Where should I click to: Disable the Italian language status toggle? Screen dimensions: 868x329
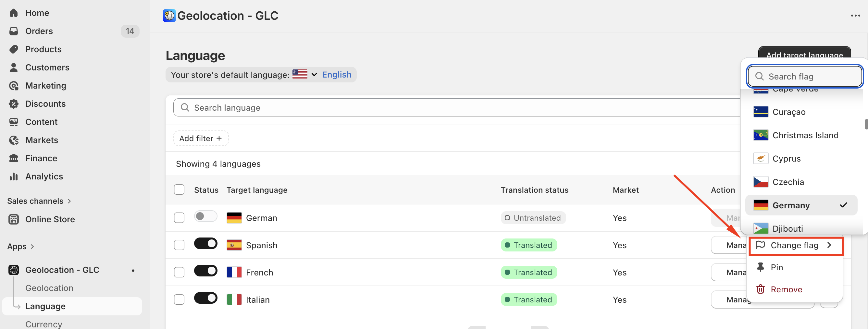click(x=205, y=298)
